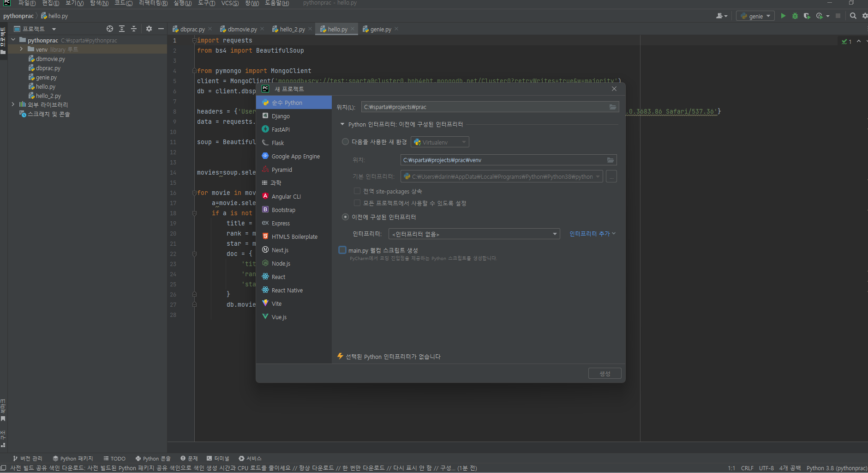This screenshot has height=473, width=868.
Task: Click CRLF line separator in status bar
Action: pos(747,468)
